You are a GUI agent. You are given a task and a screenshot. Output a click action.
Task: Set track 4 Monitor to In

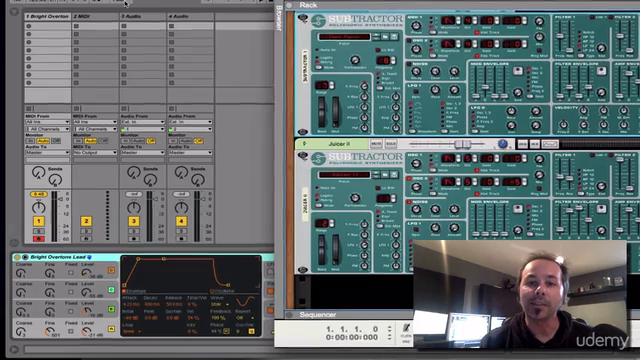[x=172, y=141]
